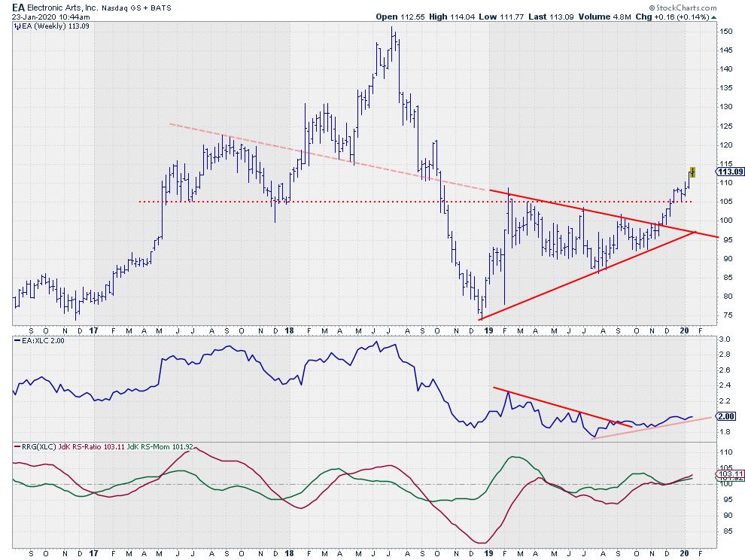Click the 2.6 label on the EA:XLC axis
Image resolution: width=745 pixels, height=560 pixels.
pos(725,370)
